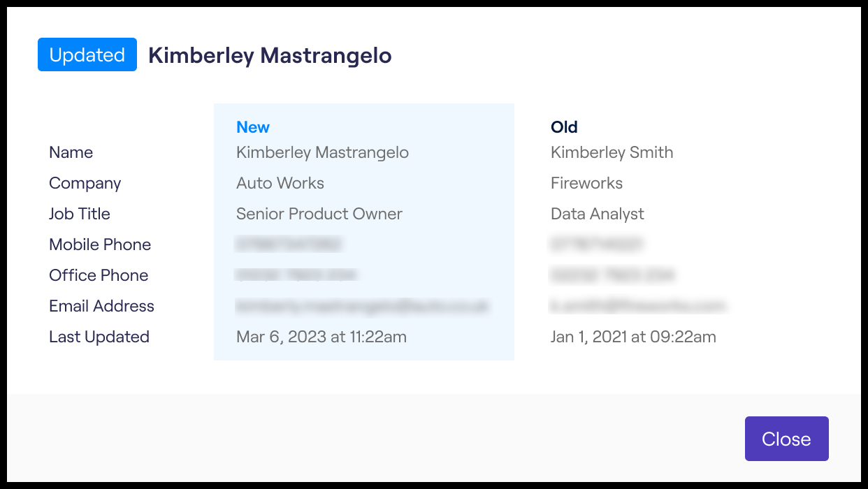Screen dimensions: 868x489
Task: Click the old name Kimberley Smith
Action: tap(612, 152)
